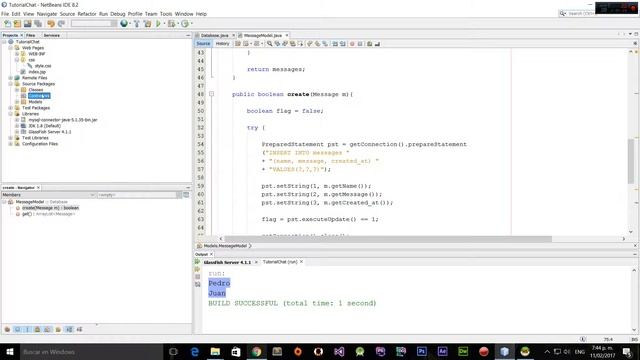Viewport: 640px width, 360px height.
Task: Click the editor vertical scrollbar thumb
Action: coord(631,161)
